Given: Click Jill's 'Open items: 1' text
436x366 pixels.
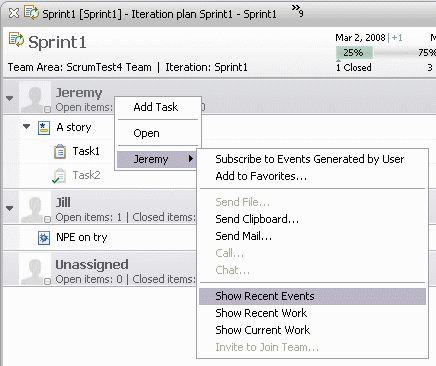Looking at the screenshot, I should (89, 217).
